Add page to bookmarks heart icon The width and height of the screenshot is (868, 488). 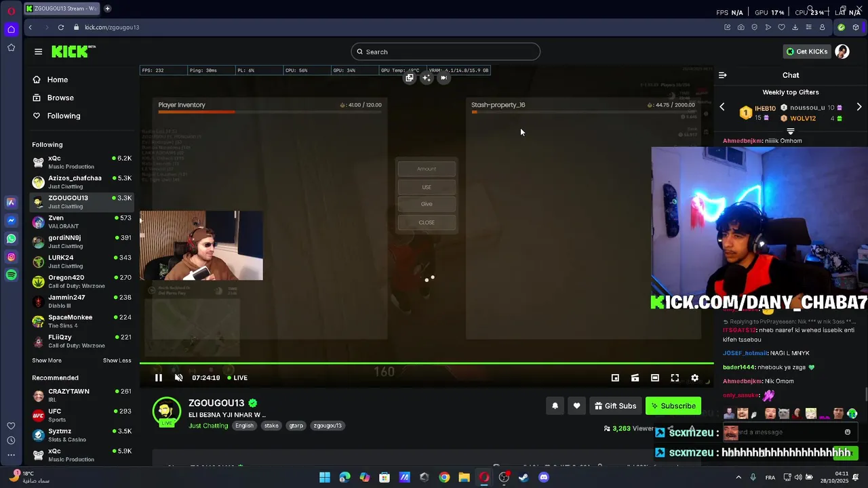781,27
